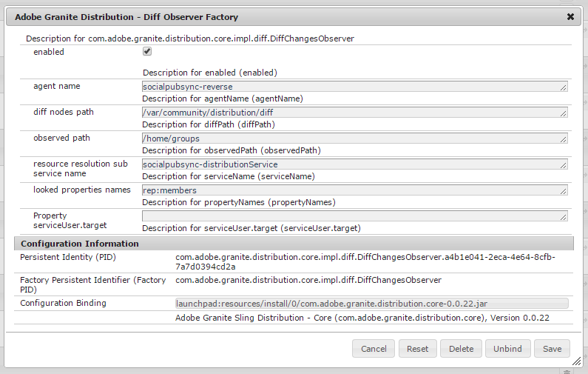Click 'Description for propertyNames (propertyNames)' text
Image resolution: width=588 pixels, height=374 pixels.
point(239,202)
